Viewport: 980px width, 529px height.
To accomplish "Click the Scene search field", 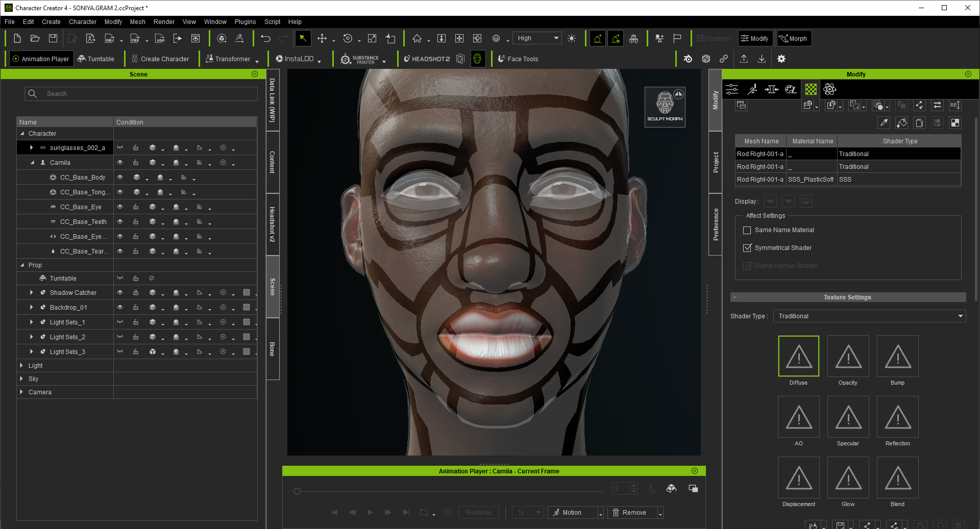I will (141, 94).
